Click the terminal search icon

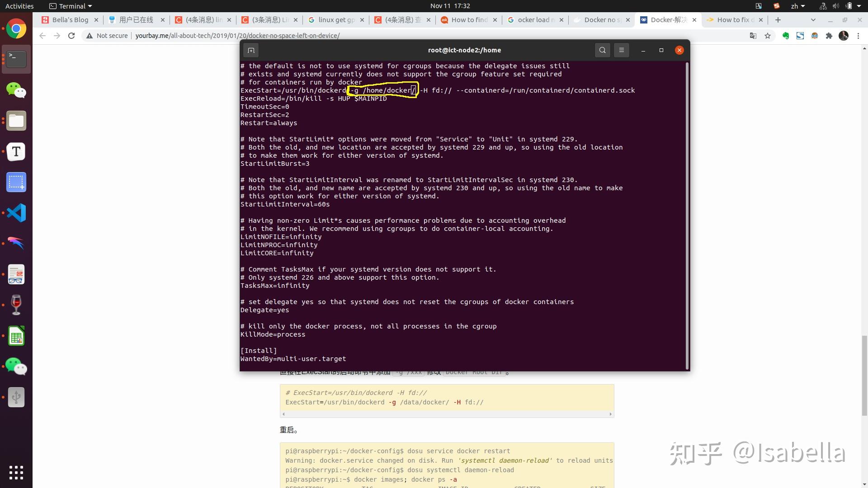pyautogui.click(x=602, y=50)
